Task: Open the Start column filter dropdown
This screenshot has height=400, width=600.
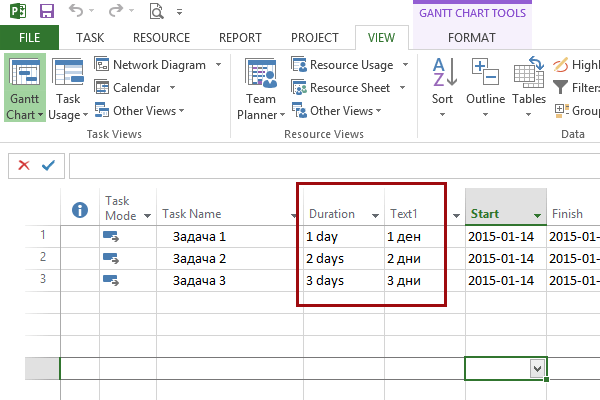Action: (538, 214)
